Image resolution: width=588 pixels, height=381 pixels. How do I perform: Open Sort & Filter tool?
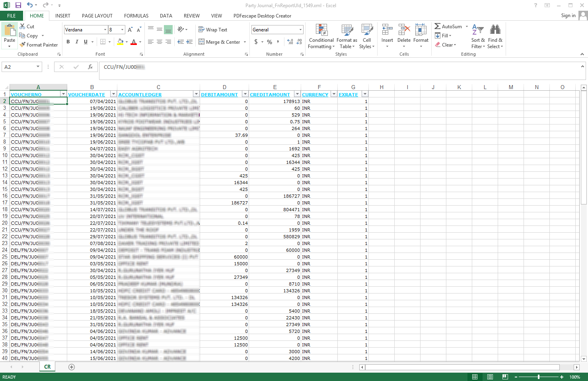coord(478,37)
